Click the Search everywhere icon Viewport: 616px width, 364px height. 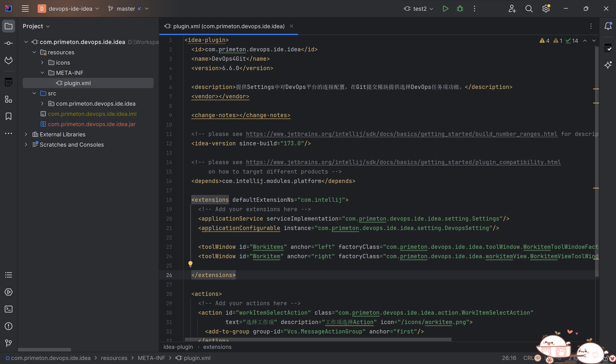pos(529,9)
